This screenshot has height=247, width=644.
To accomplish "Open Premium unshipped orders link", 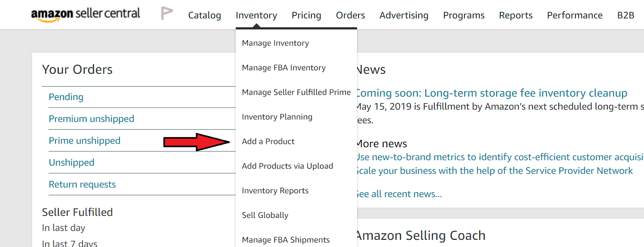I will point(91,119).
